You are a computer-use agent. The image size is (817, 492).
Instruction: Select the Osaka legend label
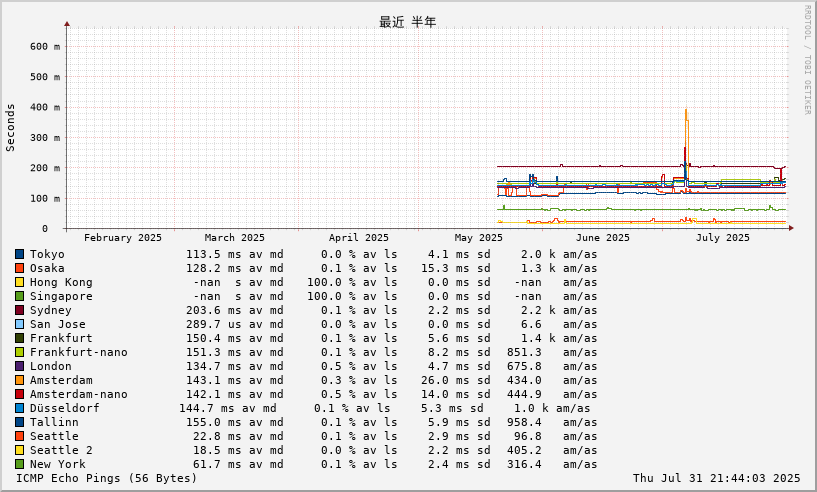click(x=47, y=268)
